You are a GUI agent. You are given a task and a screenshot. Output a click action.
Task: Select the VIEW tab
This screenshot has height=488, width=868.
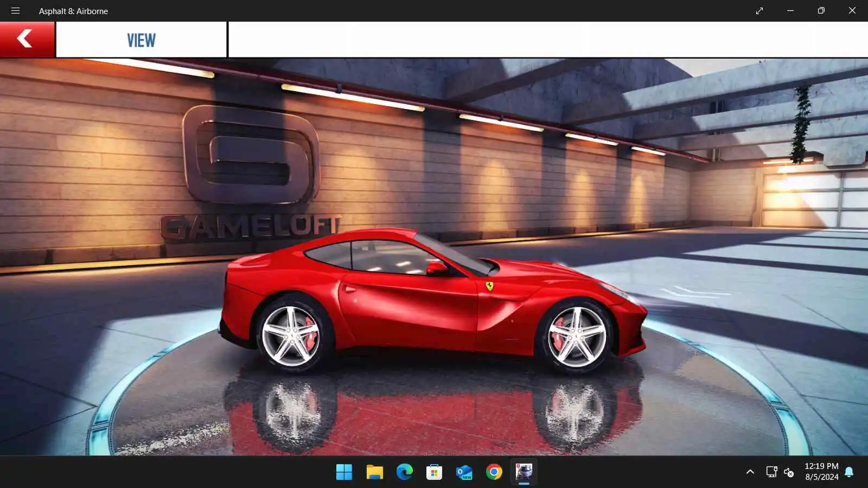click(x=141, y=40)
